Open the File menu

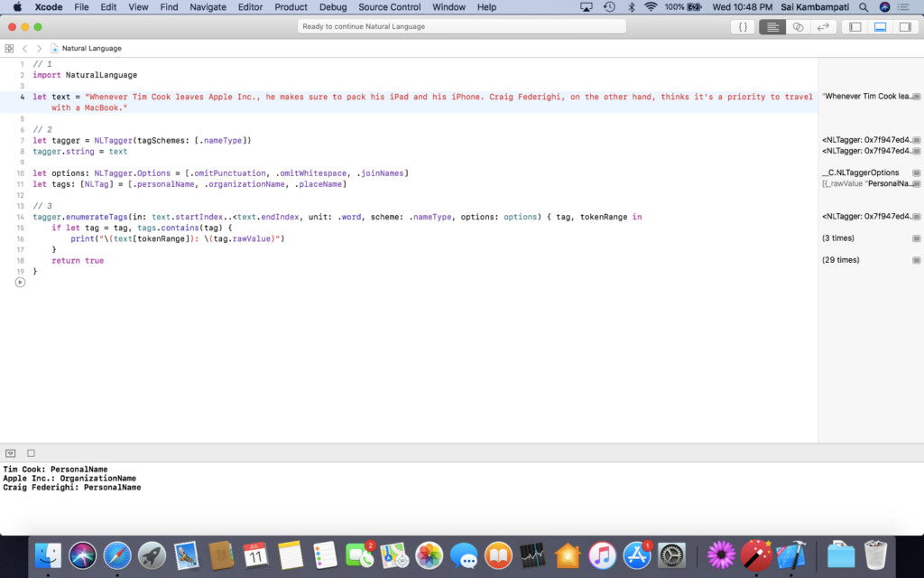[81, 7]
